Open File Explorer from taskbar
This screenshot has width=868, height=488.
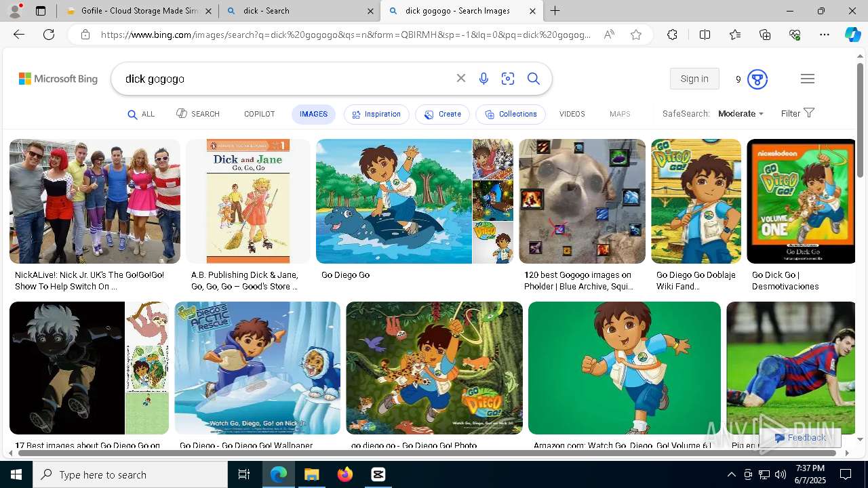311,474
